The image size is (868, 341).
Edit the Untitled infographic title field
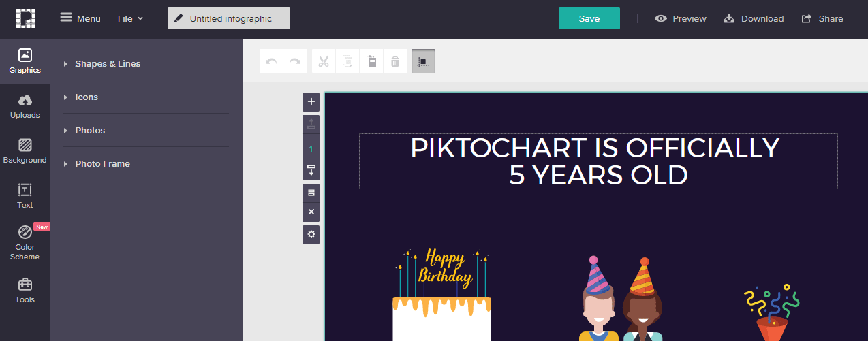229,18
